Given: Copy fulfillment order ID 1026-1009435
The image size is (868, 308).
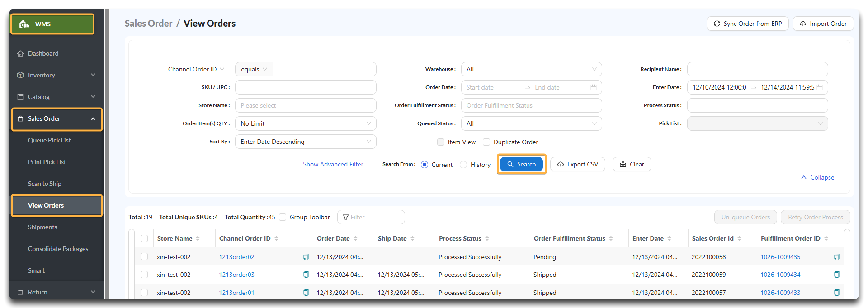Looking at the screenshot, I should pyautogui.click(x=837, y=257).
